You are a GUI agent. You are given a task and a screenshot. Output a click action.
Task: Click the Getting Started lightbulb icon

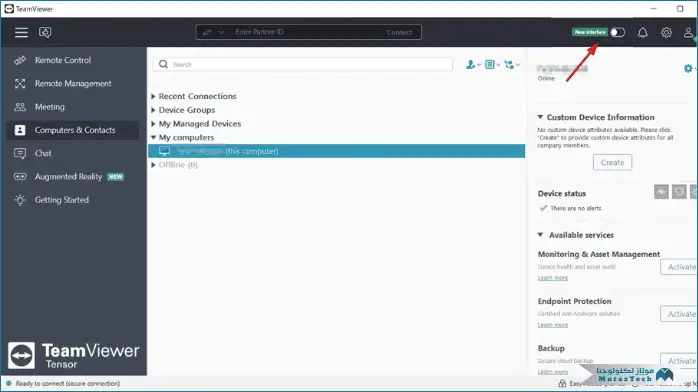coord(20,200)
